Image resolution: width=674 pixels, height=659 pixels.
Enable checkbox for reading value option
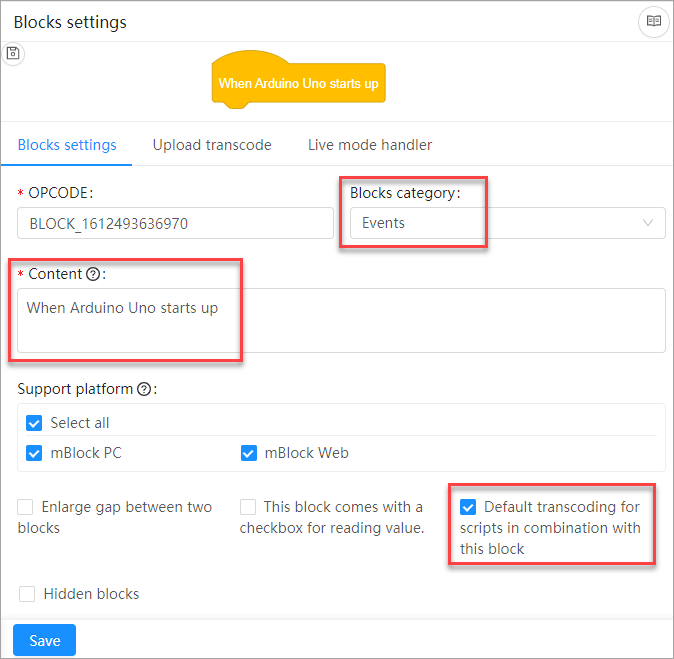(249, 507)
